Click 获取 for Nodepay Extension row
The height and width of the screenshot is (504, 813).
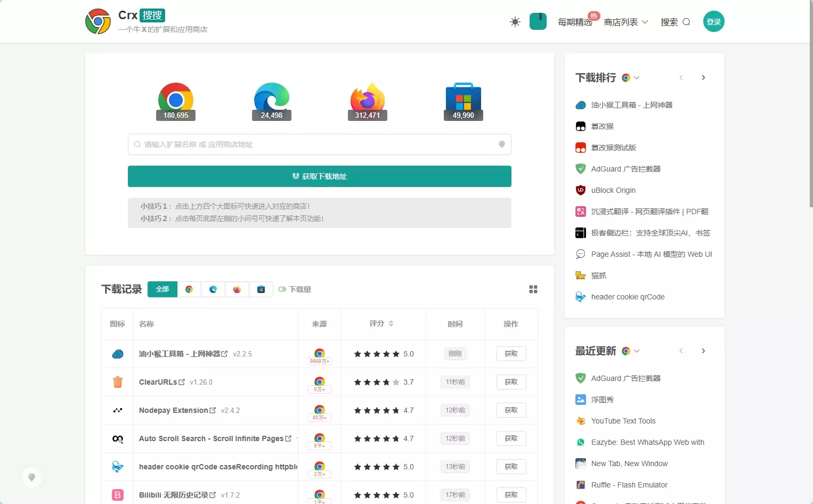(x=511, y=410)
